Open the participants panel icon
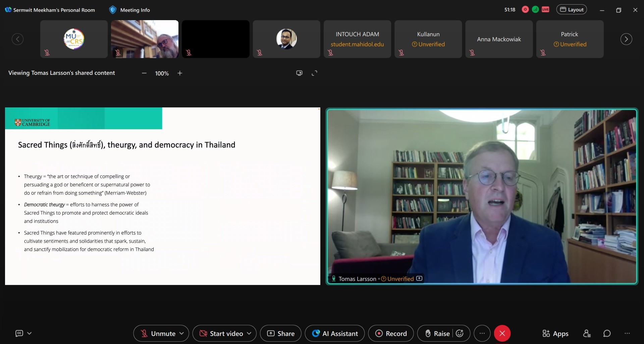This screenshot has height=344, width=644. (587, 333)
